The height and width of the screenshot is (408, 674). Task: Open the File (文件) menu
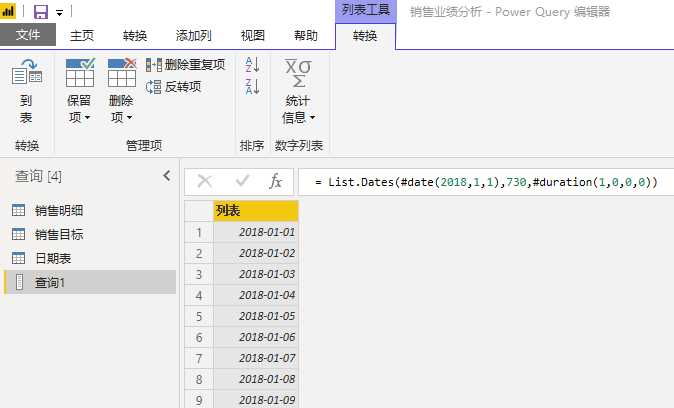point(28,35)
